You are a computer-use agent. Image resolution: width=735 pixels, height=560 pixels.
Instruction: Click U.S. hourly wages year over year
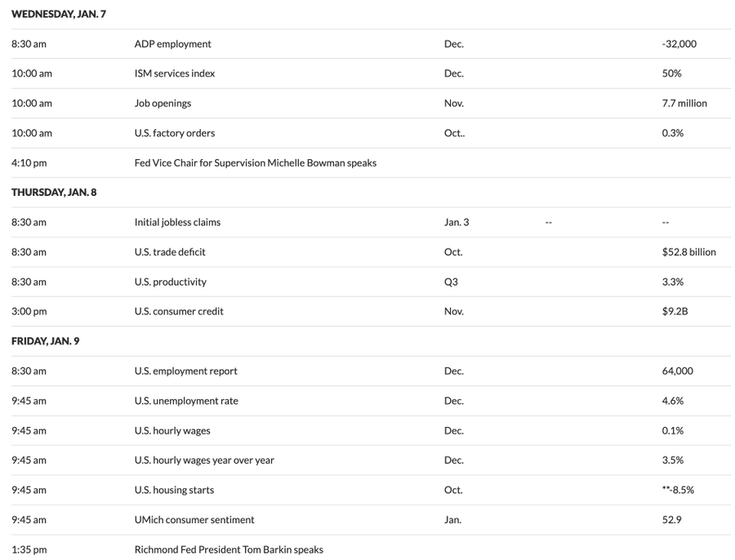(204, 460)
